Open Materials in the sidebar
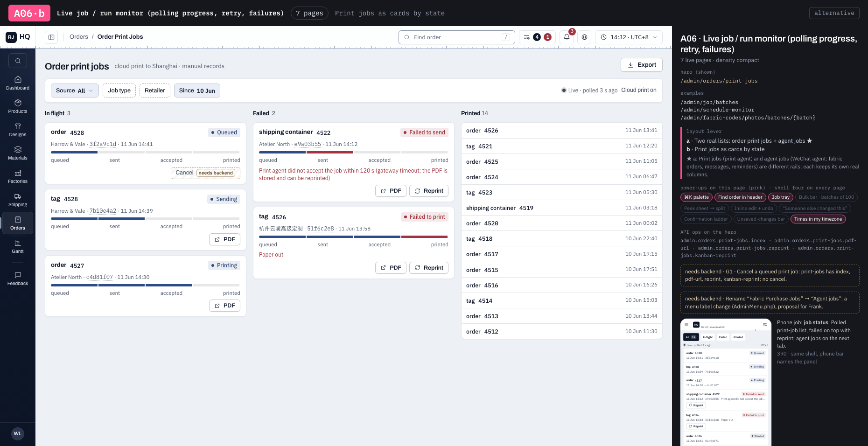 tap(18, 153)
